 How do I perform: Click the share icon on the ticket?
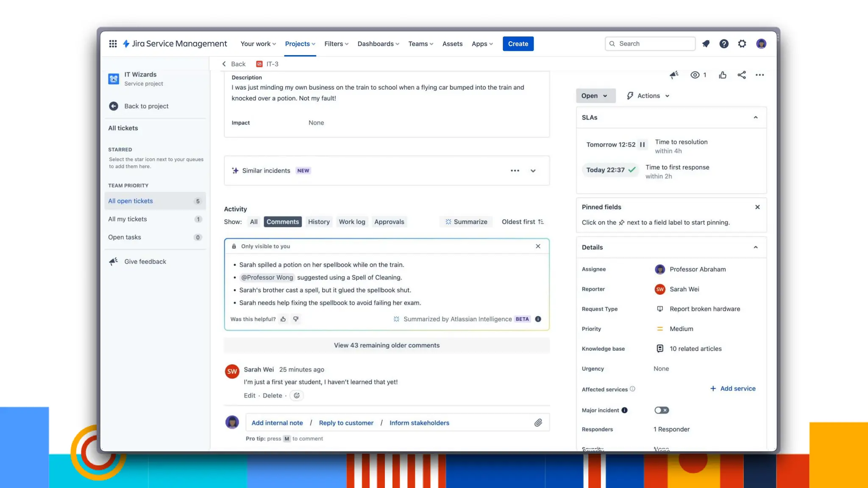click(x=741, y=75)
